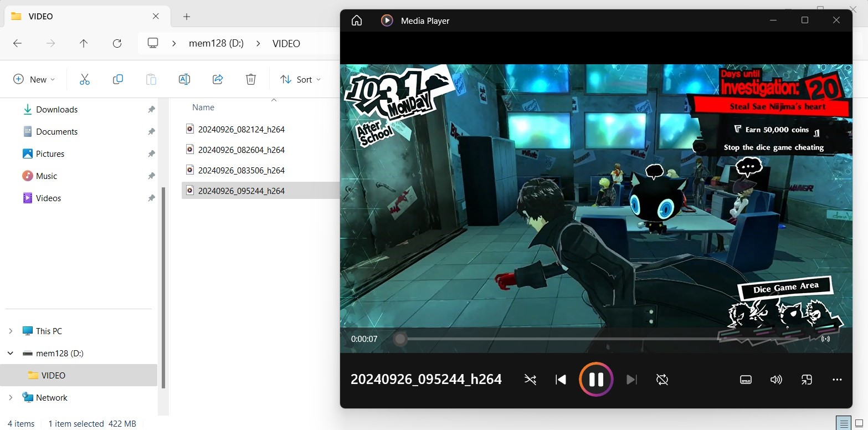Open Documents in quick access

(x=57, y=132)
